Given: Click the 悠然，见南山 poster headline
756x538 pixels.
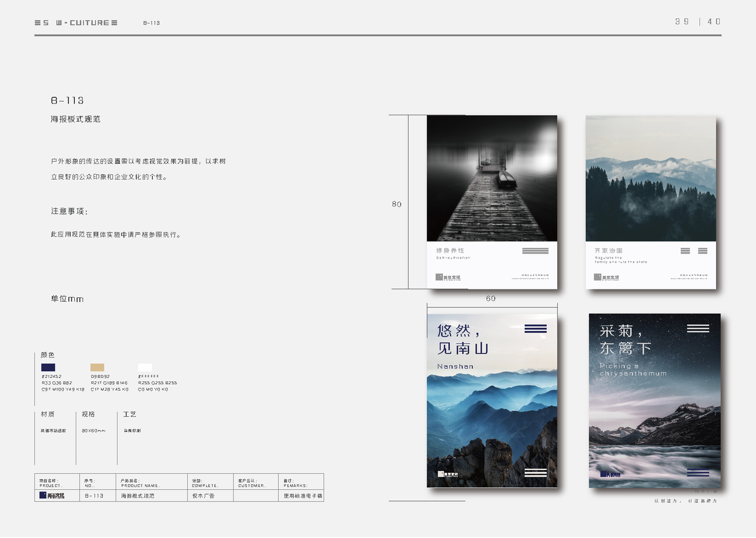Looking at the screenshot, I should 463,339.
